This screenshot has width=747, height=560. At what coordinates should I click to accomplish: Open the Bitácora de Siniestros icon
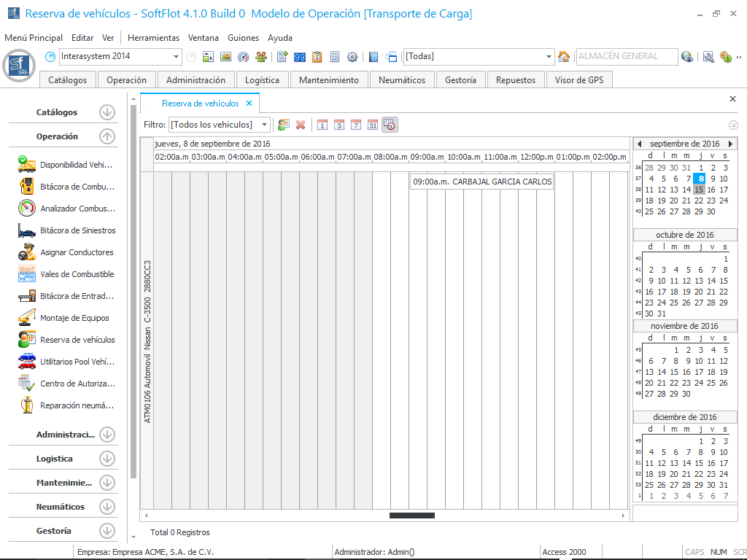click(x=27, y=230)
